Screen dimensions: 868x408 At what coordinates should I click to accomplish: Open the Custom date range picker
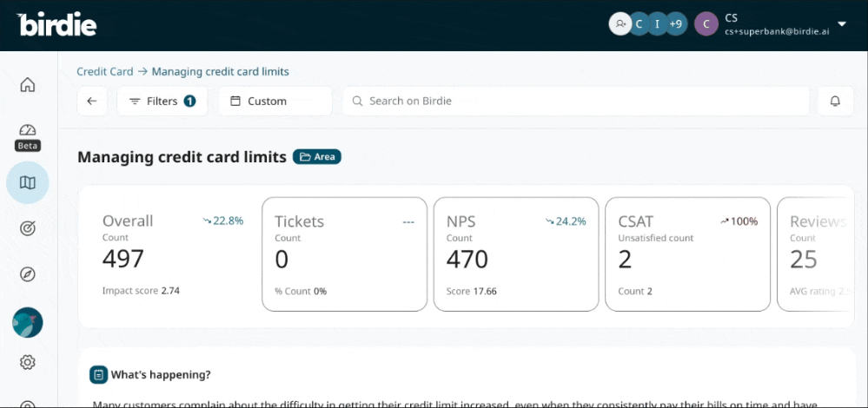(x=275, y=101)
